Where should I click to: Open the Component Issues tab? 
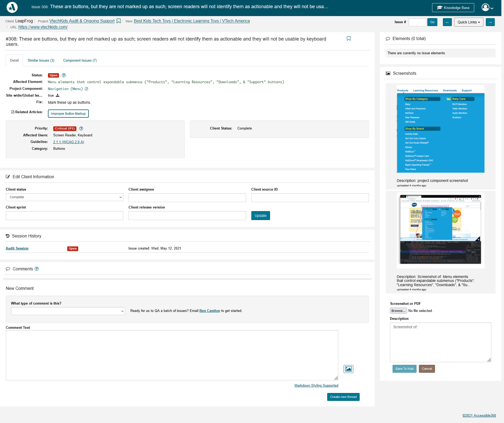pos(80,61)
